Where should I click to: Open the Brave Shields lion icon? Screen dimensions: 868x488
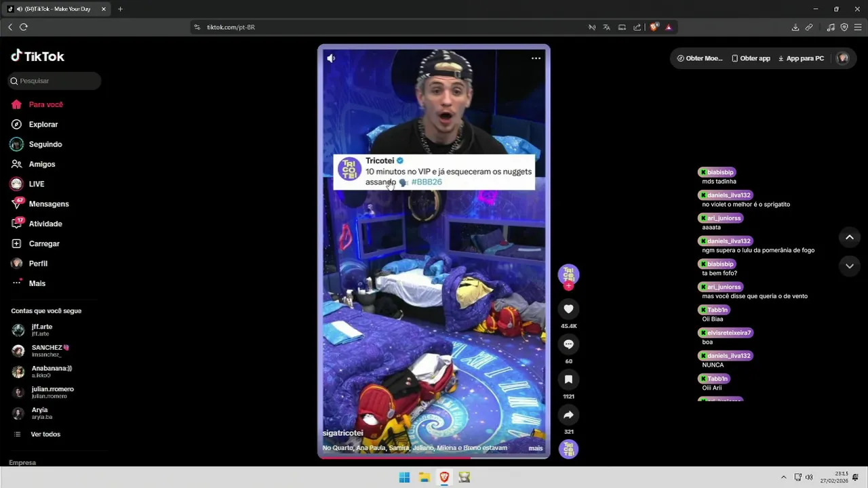pos(654,27)
